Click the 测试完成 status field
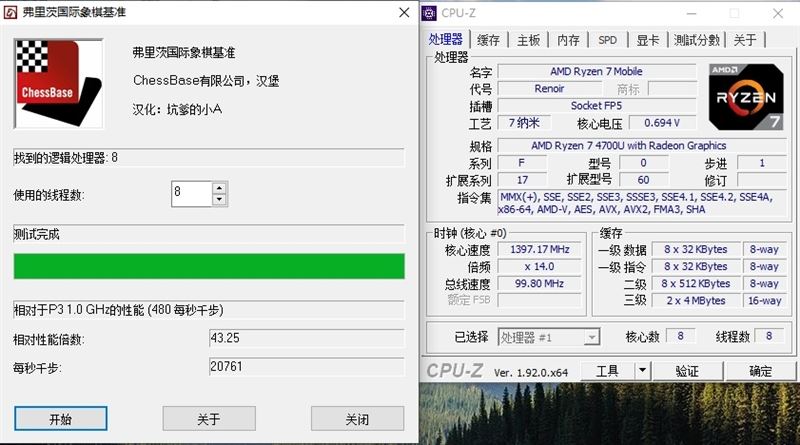 click(x=209, y=234)
